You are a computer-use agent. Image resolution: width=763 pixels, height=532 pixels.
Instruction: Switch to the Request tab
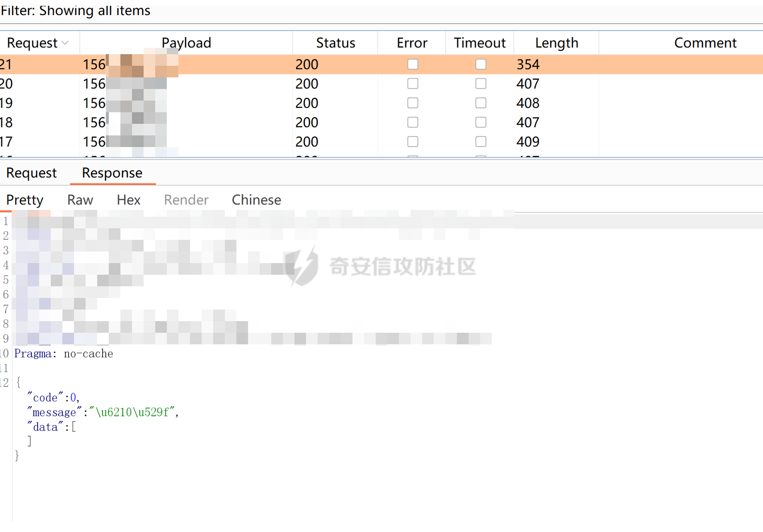tap(31, 173)
